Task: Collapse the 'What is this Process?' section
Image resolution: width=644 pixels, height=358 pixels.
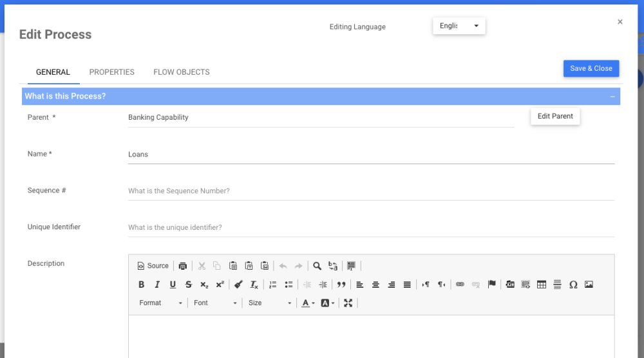Action: click(x=612, y=97)
